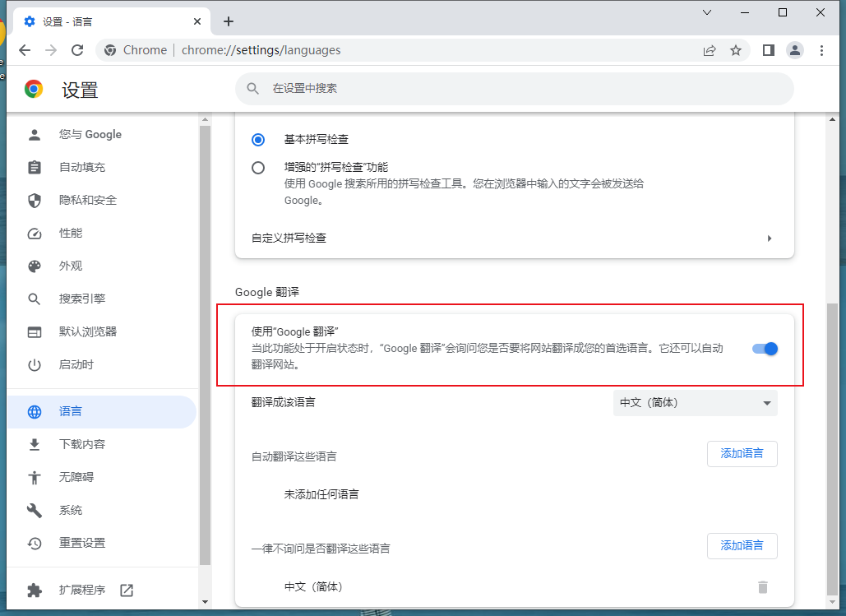Open 重置设置 section
Image resolution: width=846 pixels, height=616 pixels.
point(103,543)
